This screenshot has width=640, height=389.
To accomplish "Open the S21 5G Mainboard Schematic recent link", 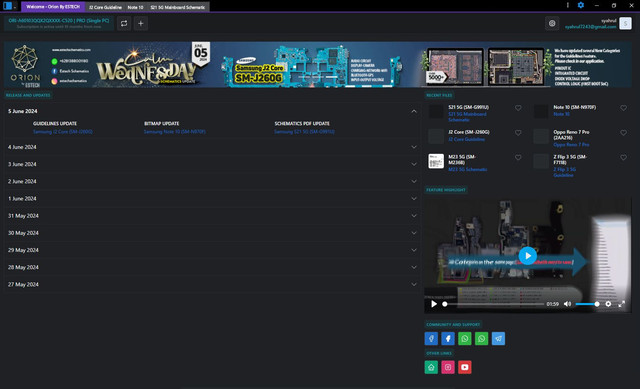I will [x=467, y=117].
